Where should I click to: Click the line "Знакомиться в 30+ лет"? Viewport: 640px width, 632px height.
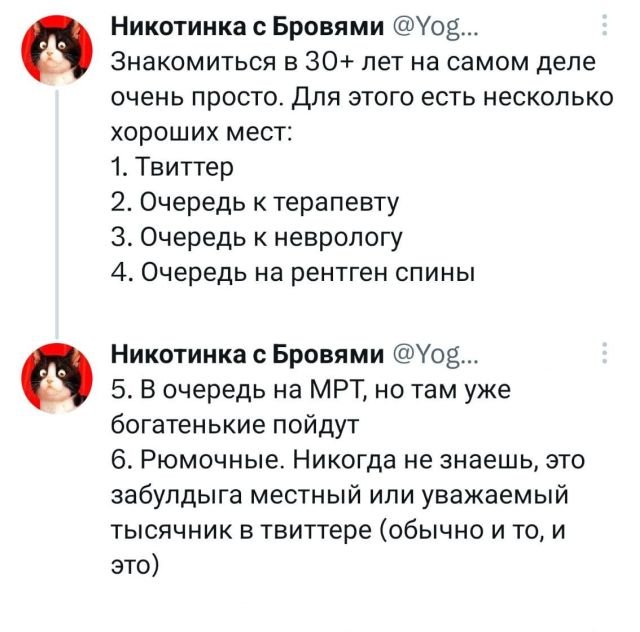pyautogui.click(x=352, y=62)
